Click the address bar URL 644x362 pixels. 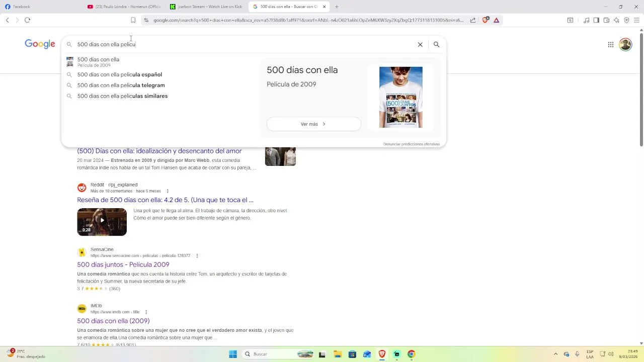(308, 20)
